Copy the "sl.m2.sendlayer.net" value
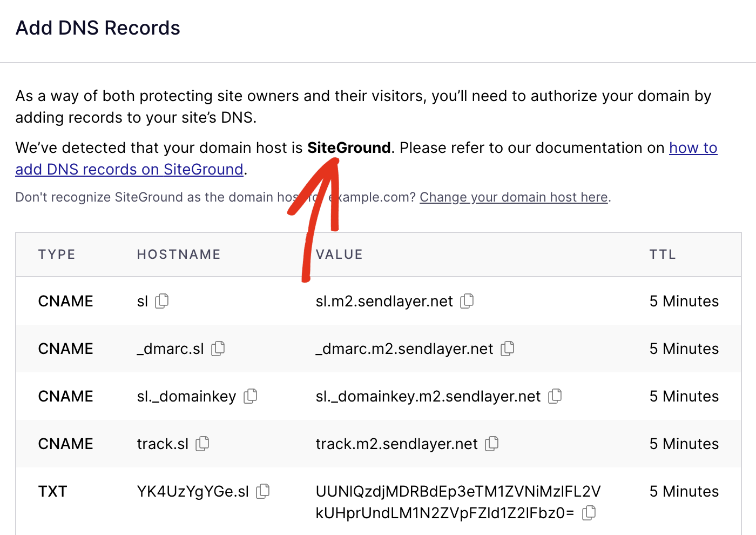 tap(467, 300)
